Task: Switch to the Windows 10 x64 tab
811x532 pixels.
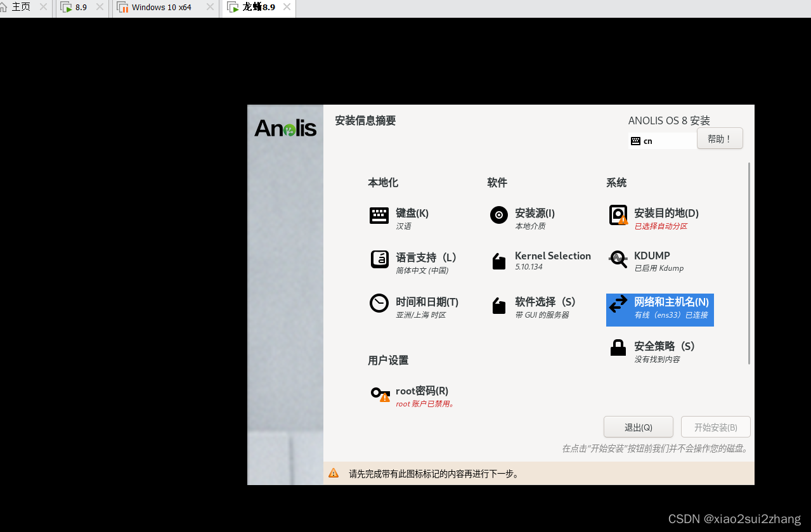Action: 162,8
